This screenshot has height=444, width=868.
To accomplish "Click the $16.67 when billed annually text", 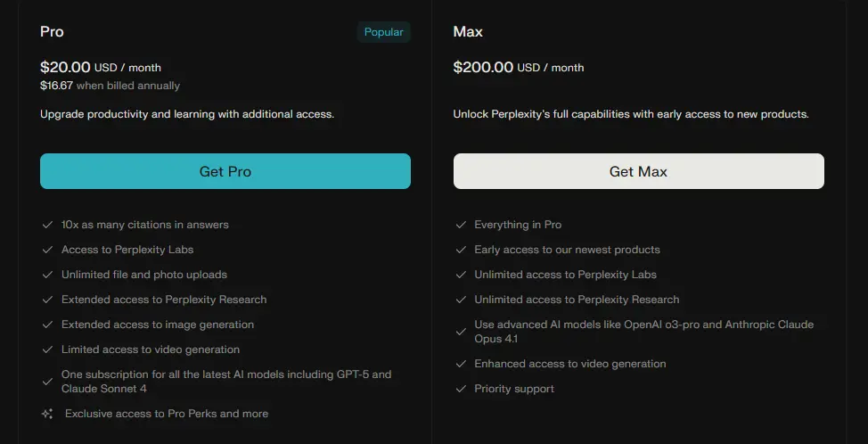I will pos(110,86).
